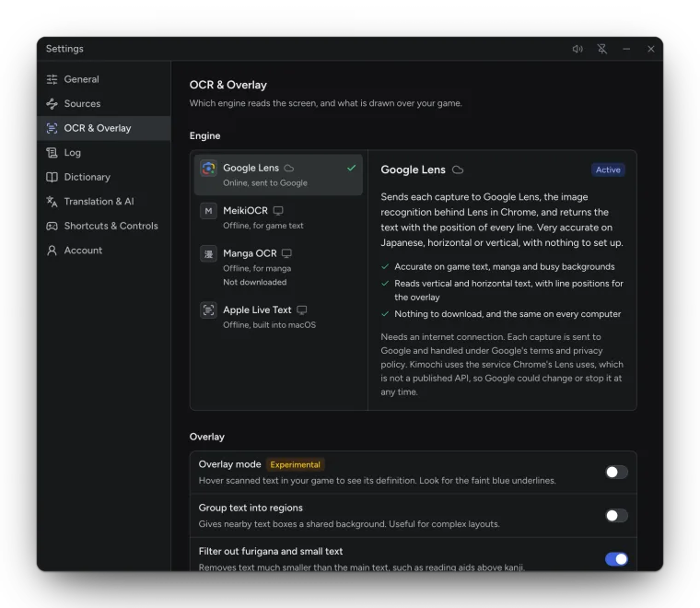Screen dimensions: 700x608
Task: Click the General sliders icon in sidebar
Action: point(52,79)
